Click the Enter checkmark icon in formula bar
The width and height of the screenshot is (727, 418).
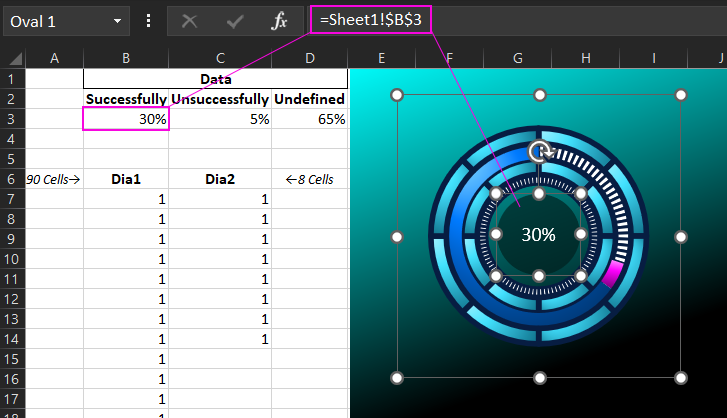click(x=236, y=20)
